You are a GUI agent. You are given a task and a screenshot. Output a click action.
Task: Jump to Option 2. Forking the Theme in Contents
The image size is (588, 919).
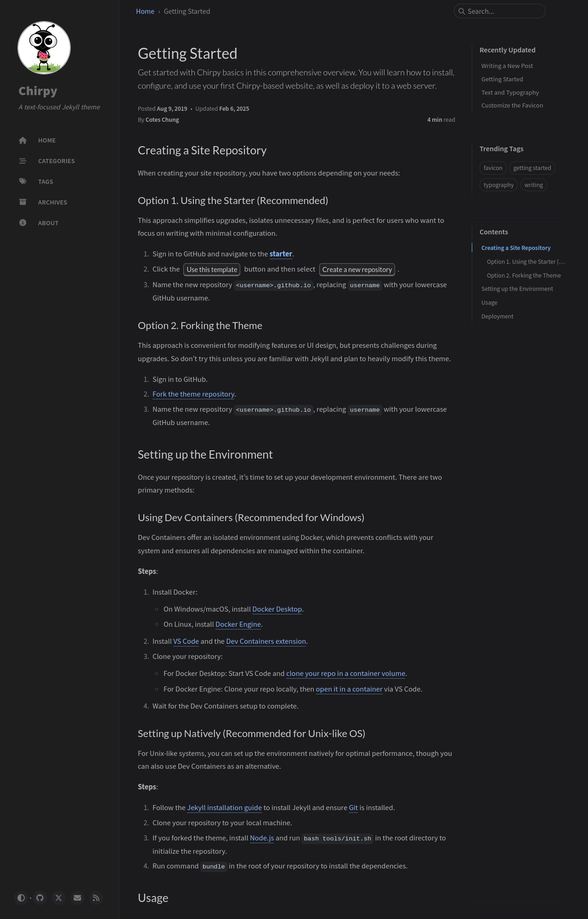pyautogui.click(x=524, y=275)
